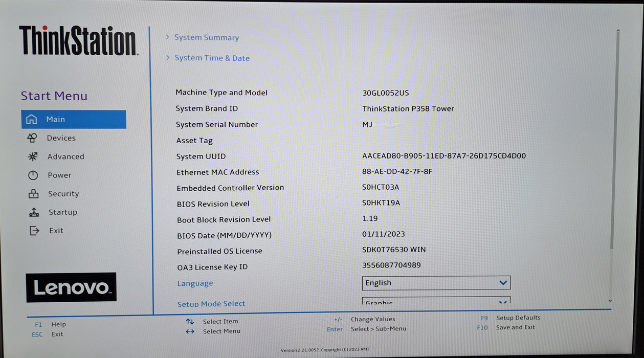Click the ThinkStation logo
The image size is (644, 358).
click(x=79, y=40)
